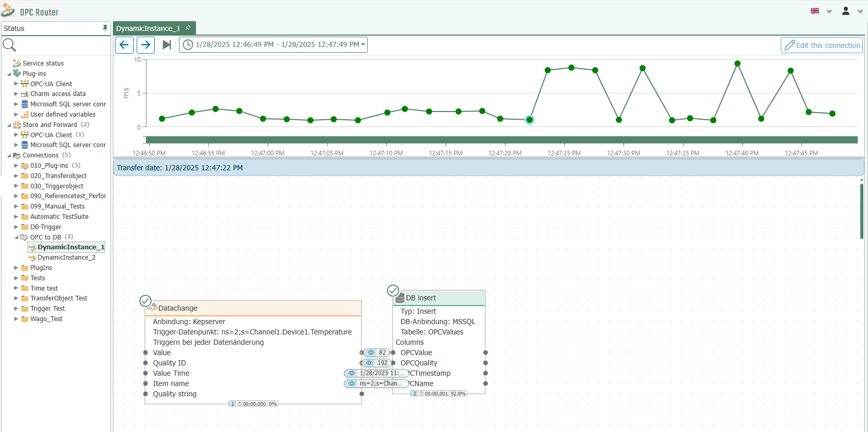
Task: Collapse the Store and Forward node
Action: pyautogui.click(x=9, y=125)
